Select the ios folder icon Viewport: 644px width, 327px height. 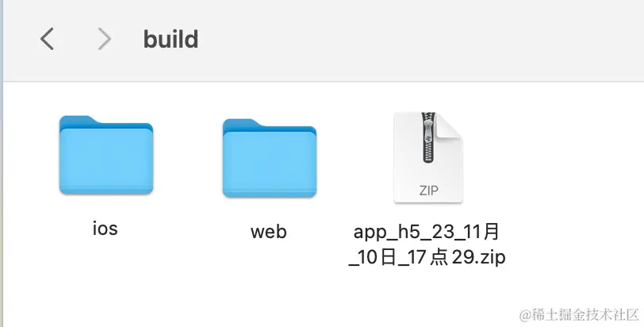point(105,159)
